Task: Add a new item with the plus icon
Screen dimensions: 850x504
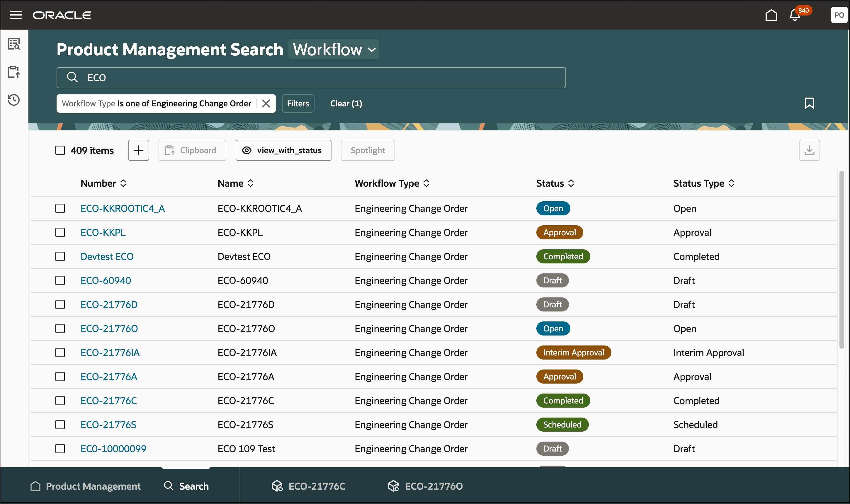Action: pyautogui.click(x=138, y=150)
